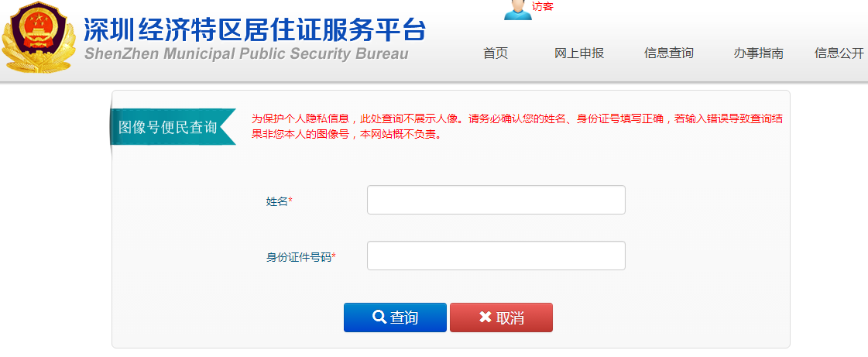Click the red privacy notice text

click(517, 127)
